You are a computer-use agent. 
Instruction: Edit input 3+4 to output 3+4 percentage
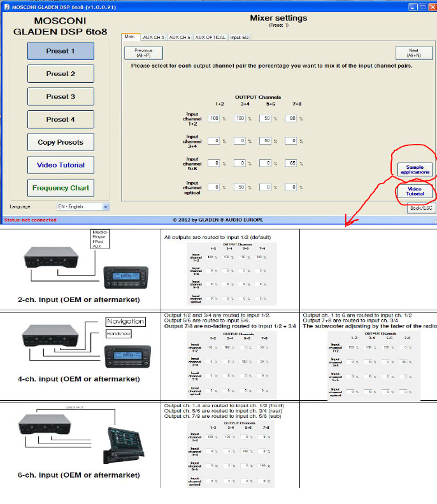(240, 141)
